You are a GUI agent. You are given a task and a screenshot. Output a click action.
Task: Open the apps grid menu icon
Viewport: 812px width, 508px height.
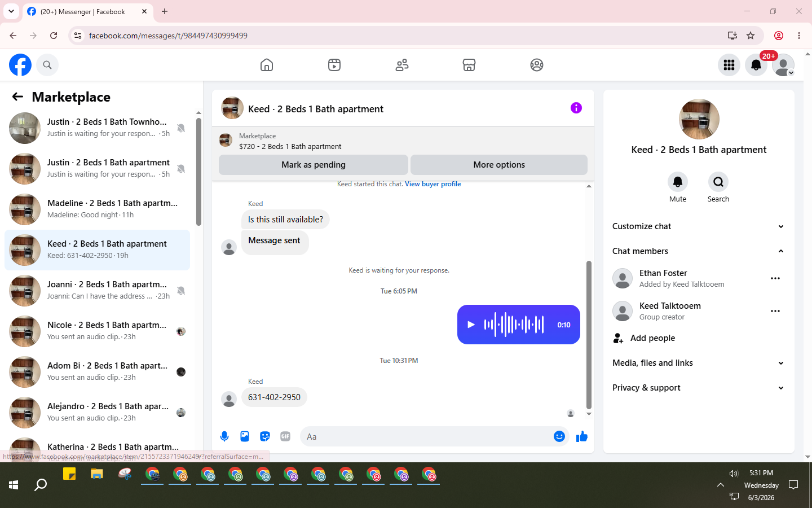pos(729,65)
